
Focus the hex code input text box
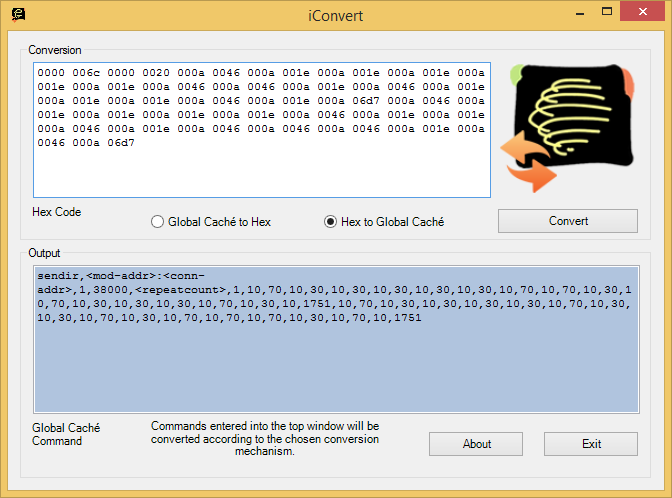tap(262, 130)
